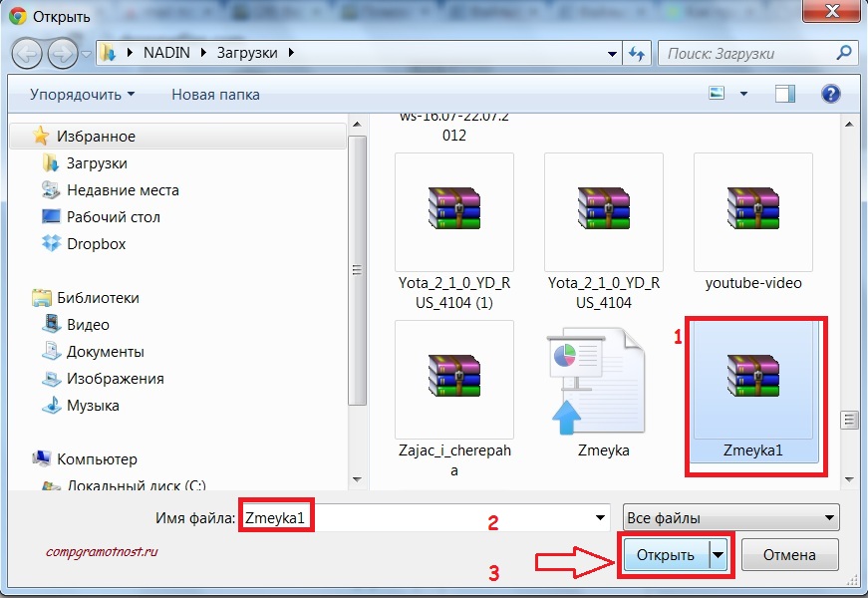Open Изображения library
868x598 pixels.
coord(116,378)
